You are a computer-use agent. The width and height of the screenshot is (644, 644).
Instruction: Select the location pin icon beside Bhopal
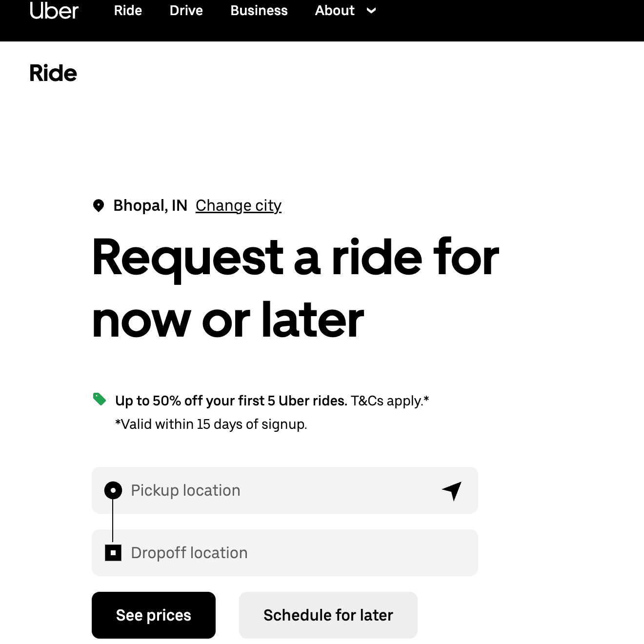(x=100, y=205)
